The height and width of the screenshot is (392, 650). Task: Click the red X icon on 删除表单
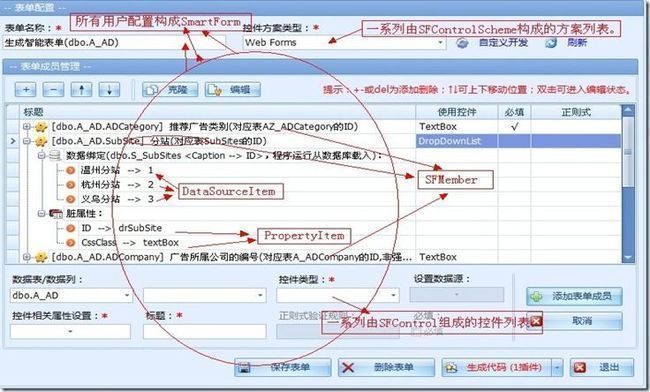click(348, 368)
